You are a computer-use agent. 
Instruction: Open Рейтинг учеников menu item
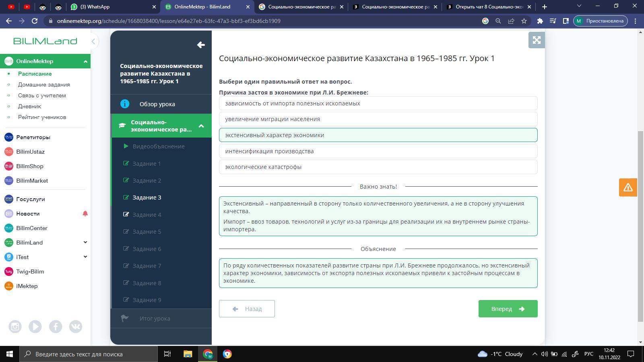pos(42,117)
